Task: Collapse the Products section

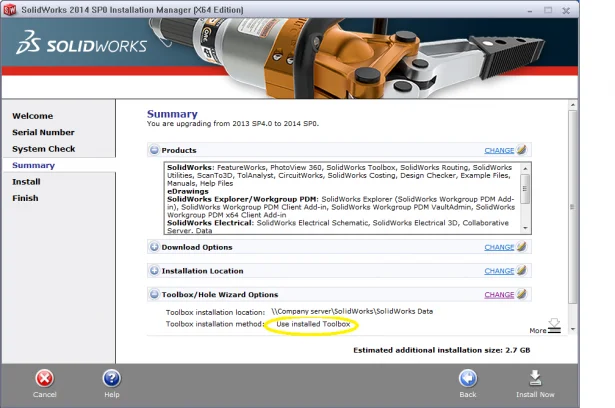Action: click(154, 151)
